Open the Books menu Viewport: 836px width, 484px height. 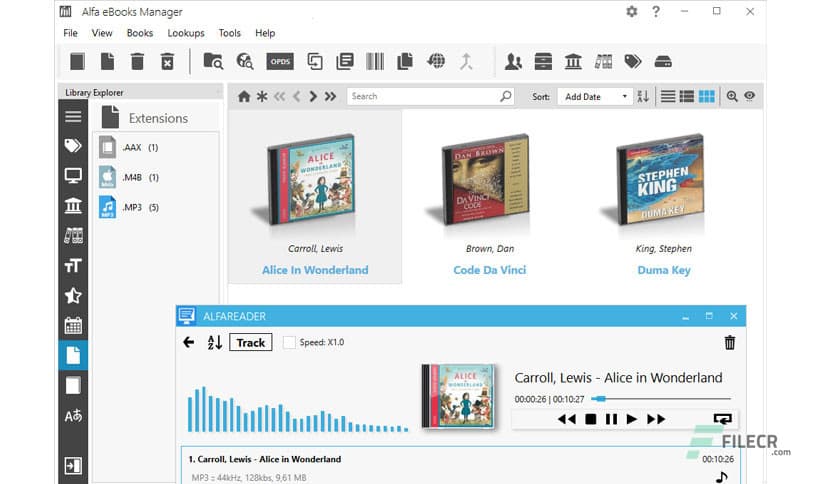(x=140, y=33)
